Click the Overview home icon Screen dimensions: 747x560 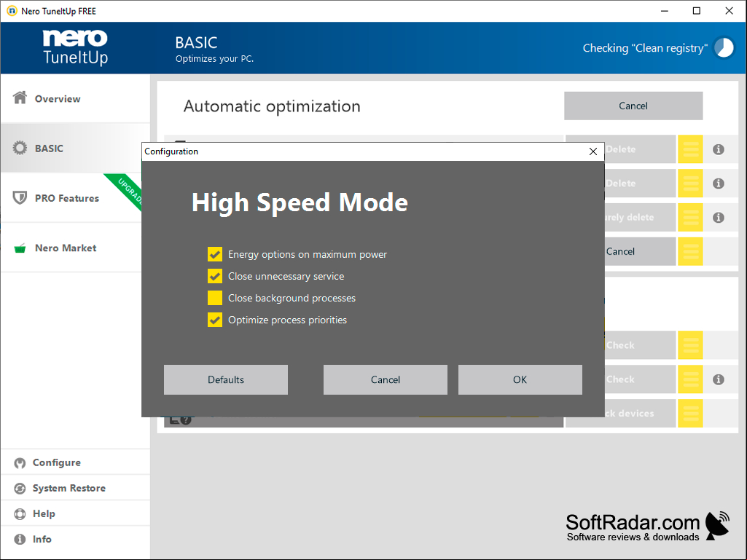(x=20, y=98)
